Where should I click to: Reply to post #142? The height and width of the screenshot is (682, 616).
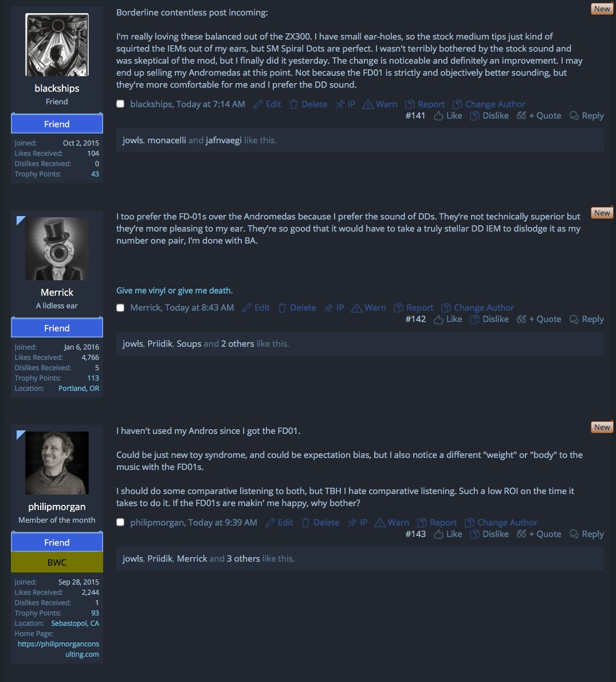(x=586, y=319)
